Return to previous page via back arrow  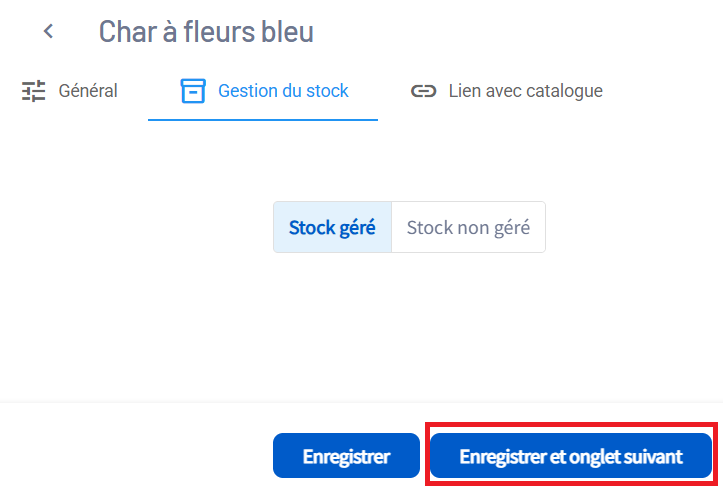coord(48,32)
